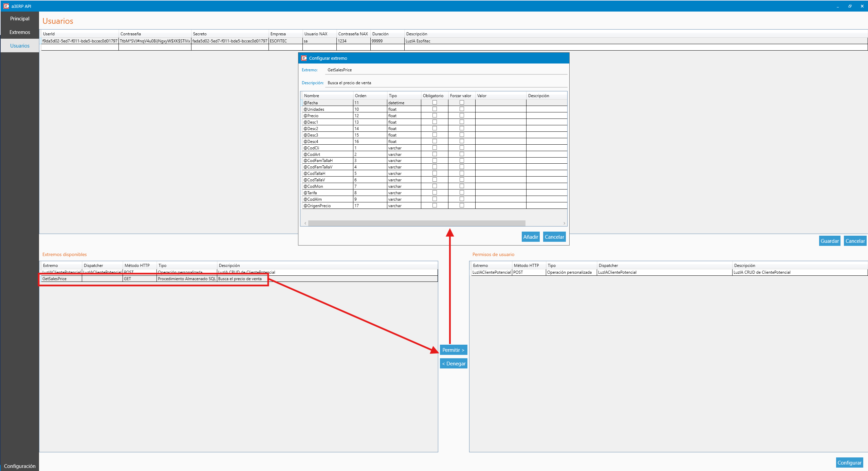The height and width of the screenshot is (471, 868).
Task: Restore down the a3ERP API window
Action: click(850, 6)
